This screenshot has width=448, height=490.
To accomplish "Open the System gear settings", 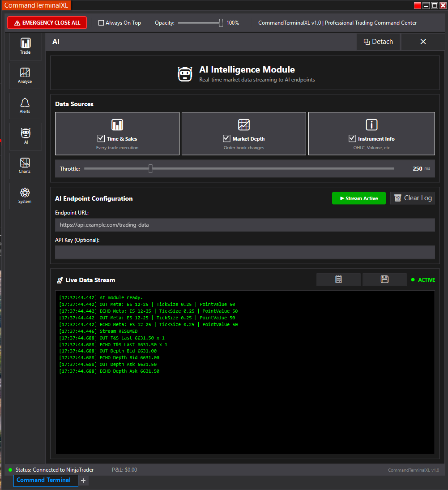I will 25,196.
